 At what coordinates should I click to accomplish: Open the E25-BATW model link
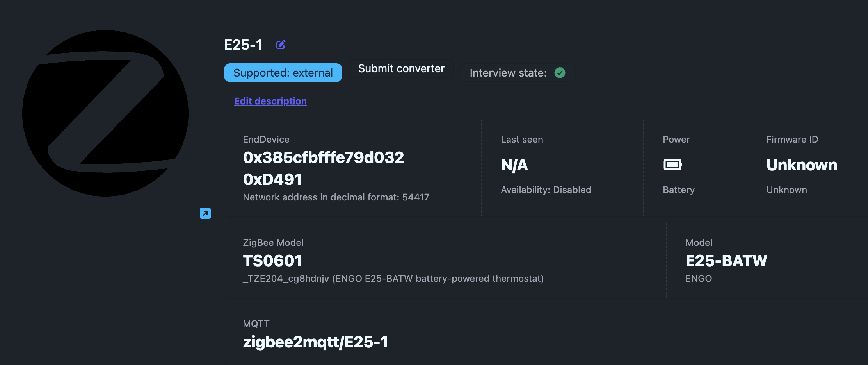point(726,261)
